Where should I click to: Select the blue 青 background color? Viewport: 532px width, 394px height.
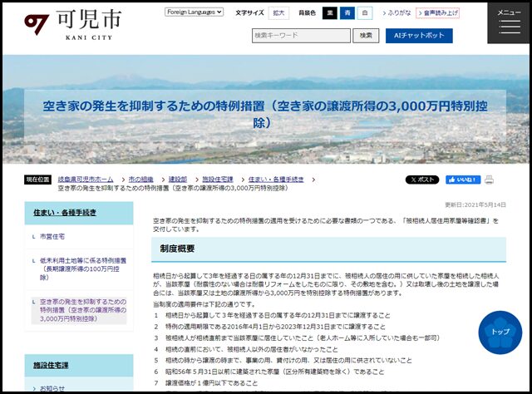click(x=347, y=13)
